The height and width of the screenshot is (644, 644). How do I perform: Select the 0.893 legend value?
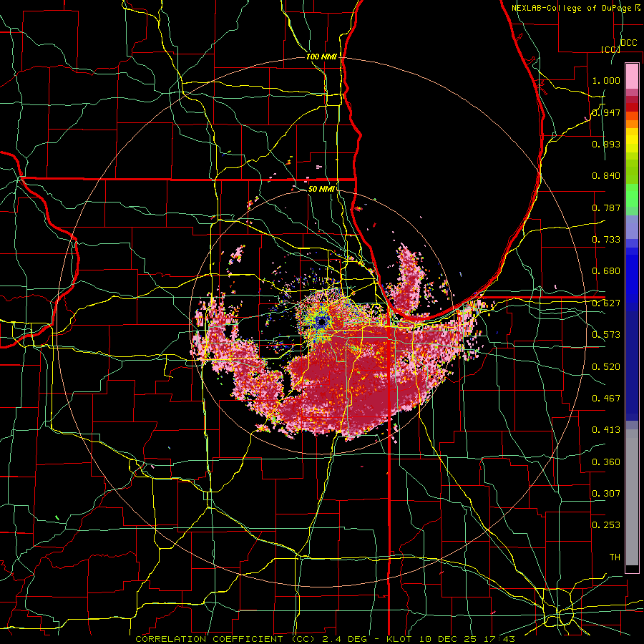point(606,144)
